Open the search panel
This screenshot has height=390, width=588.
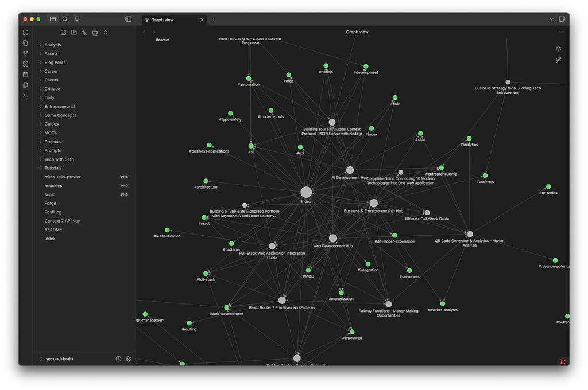click(65, 19)
